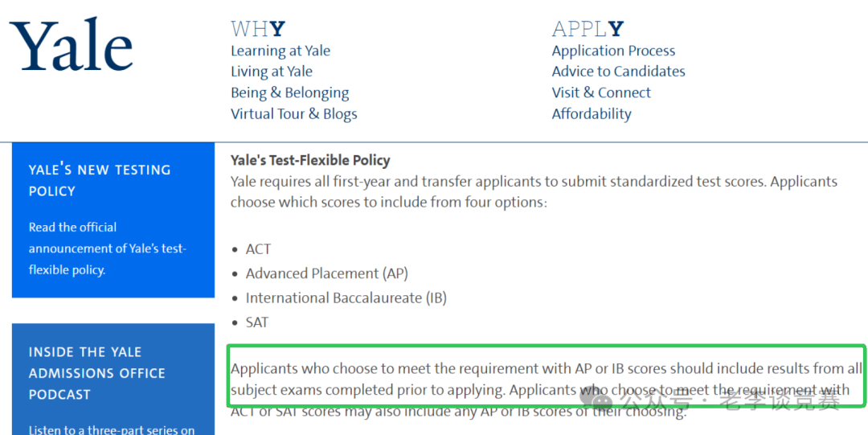Click the ACT bullet item
Image resolution: width=868 pixels, height=435 pixels.
click(x=258, y=249)
